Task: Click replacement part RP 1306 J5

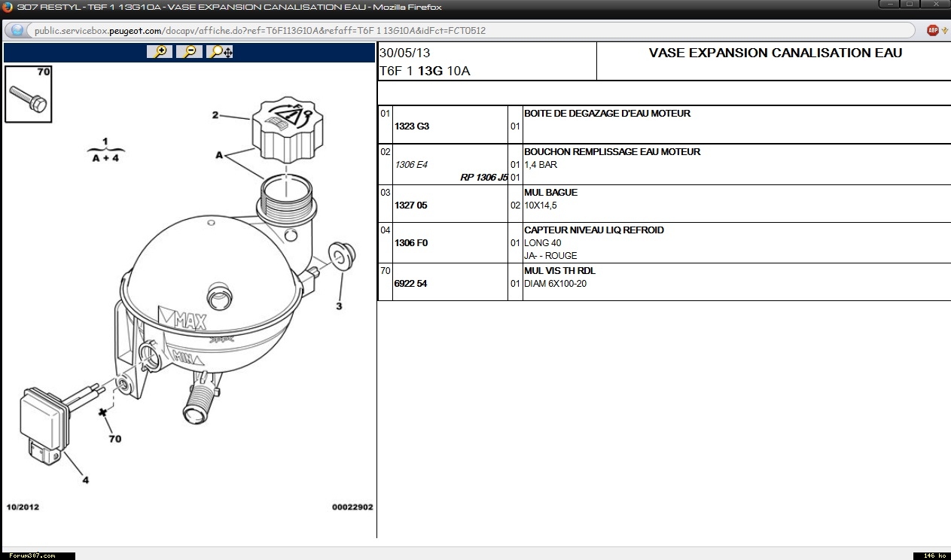Action: (483, 178)
